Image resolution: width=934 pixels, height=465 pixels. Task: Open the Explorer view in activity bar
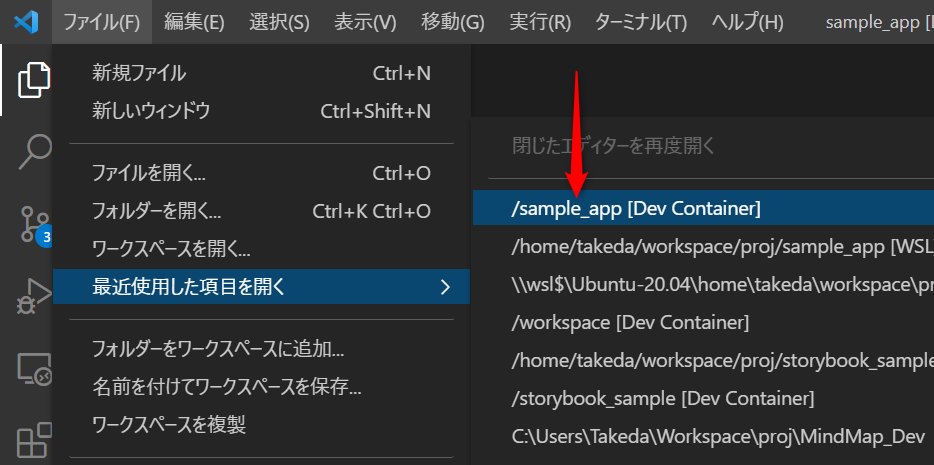pos(33,79)
